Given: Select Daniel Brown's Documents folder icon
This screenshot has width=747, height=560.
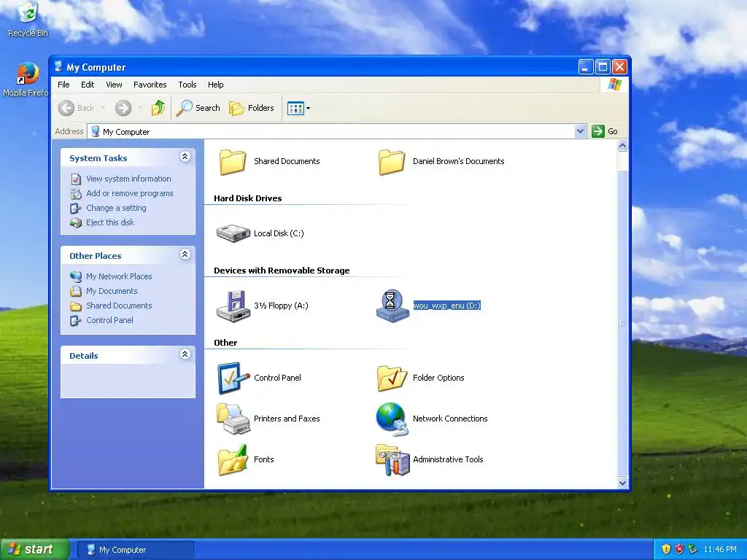Looking at the screenshot, I should (392, 162).
